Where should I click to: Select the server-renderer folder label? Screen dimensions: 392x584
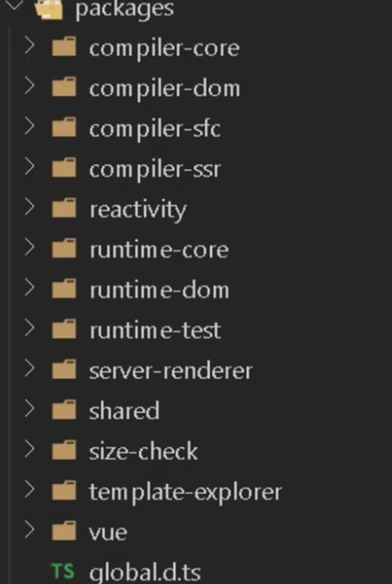[171, 370]
